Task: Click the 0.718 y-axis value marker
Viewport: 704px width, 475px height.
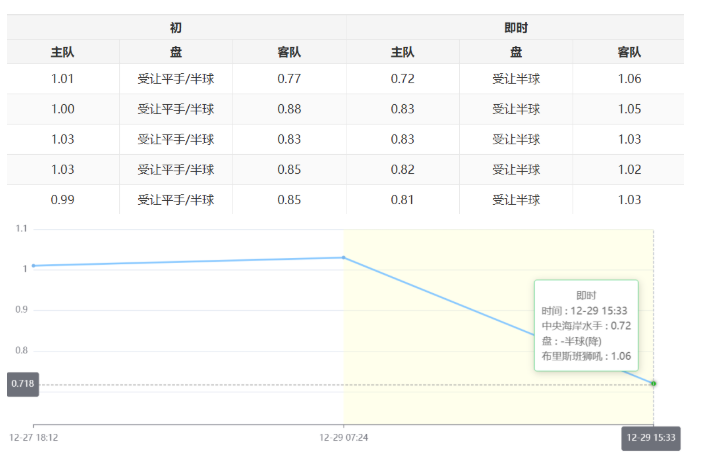Action: click(x=22, y=384)
